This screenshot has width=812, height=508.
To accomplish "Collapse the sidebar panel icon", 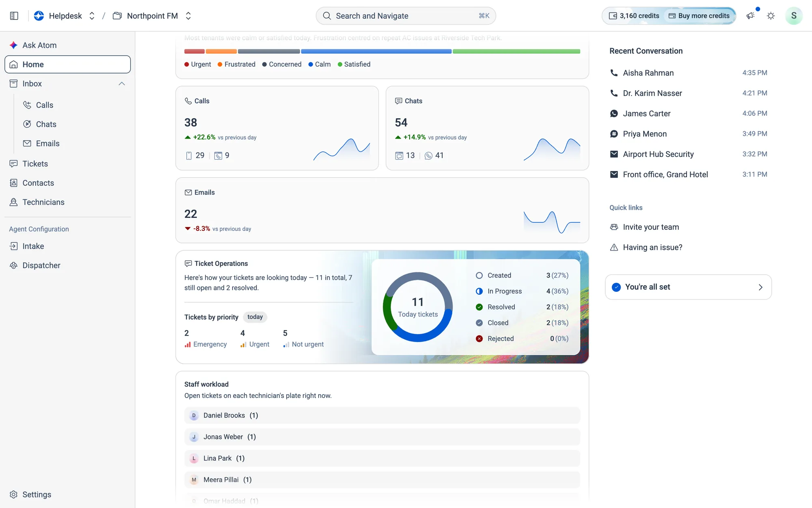I will pos(14,16).
